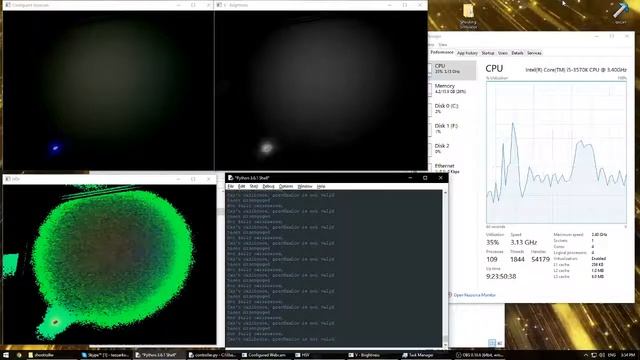Open Window menu in Python Shell
This screenshot has width=640, height=360.
tap(305, 187)
